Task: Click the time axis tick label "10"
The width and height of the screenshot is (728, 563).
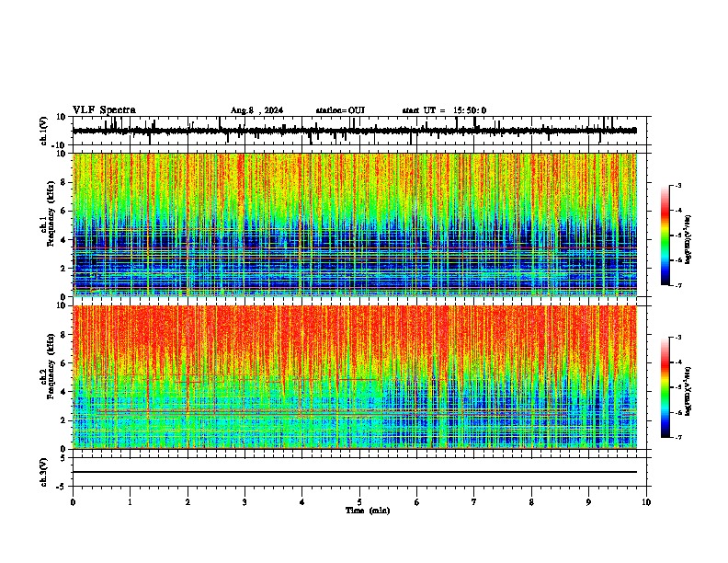Action: (x=646, y=502)
